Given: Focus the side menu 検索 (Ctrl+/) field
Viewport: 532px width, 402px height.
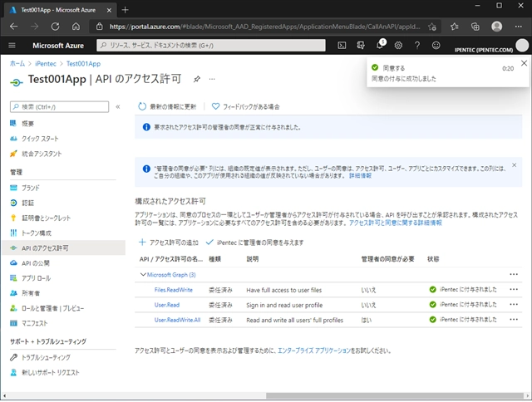Looking at the screenshot, I should (x=59, y=107).
